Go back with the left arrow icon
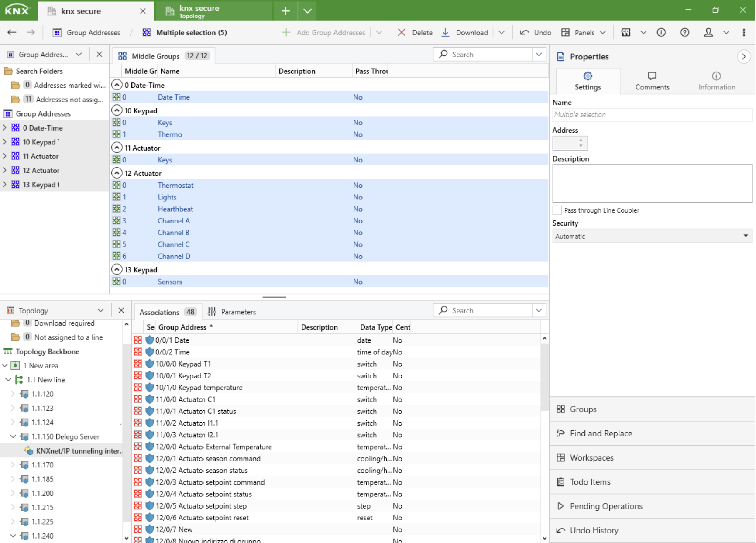Image resolution: width=756 pixels, height=543 pixels. click(12, 32)
